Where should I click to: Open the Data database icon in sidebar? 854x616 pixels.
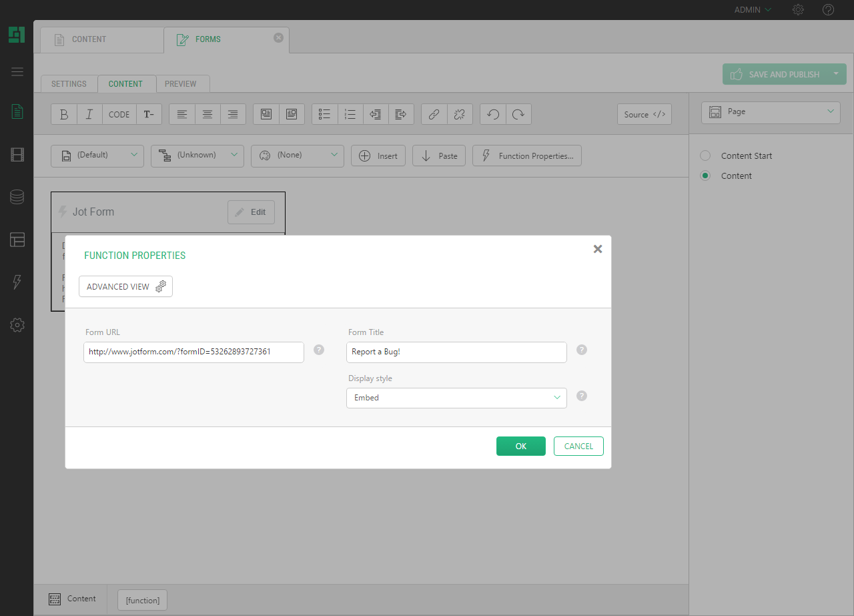coord(17,198)
